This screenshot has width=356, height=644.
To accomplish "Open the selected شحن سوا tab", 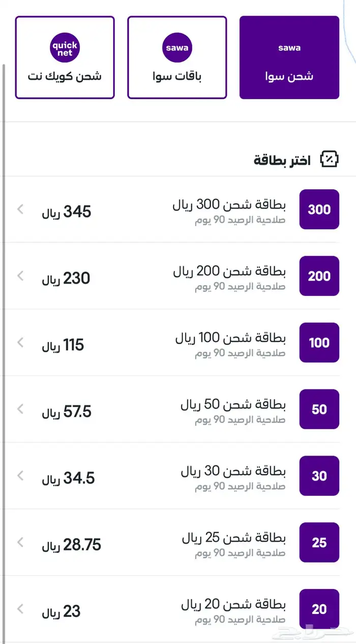I will coord(289,58).
